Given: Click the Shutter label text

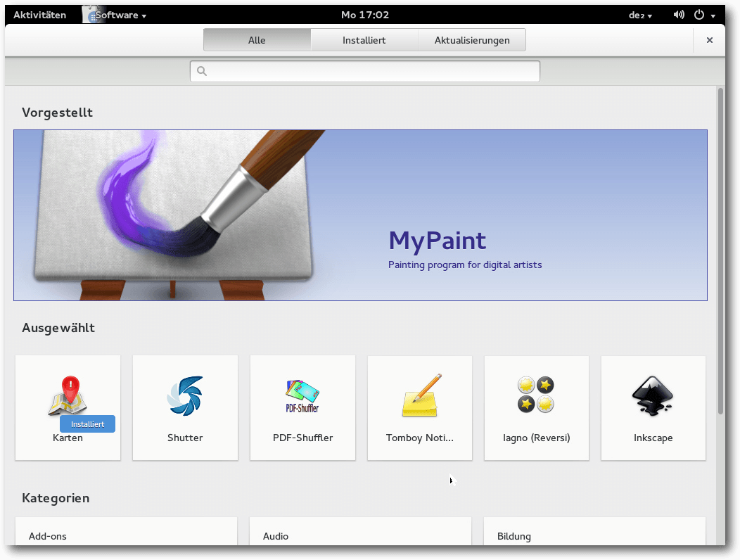Looking at the screenshot, I should pyautogui.click(x=185, y=438).
